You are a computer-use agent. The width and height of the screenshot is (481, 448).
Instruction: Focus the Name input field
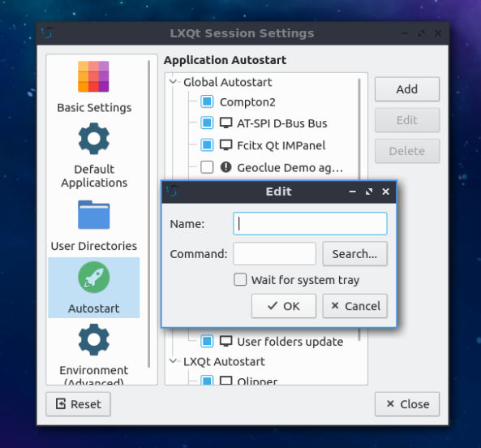point(310,224)
